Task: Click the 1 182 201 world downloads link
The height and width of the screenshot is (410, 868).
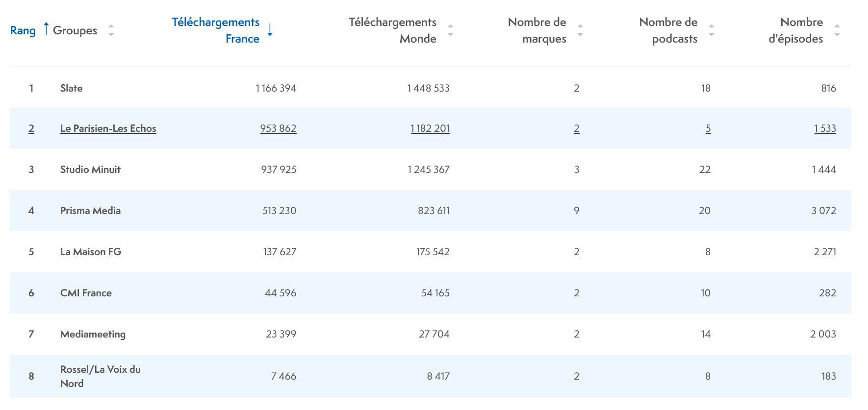Action: pos(430,128)
